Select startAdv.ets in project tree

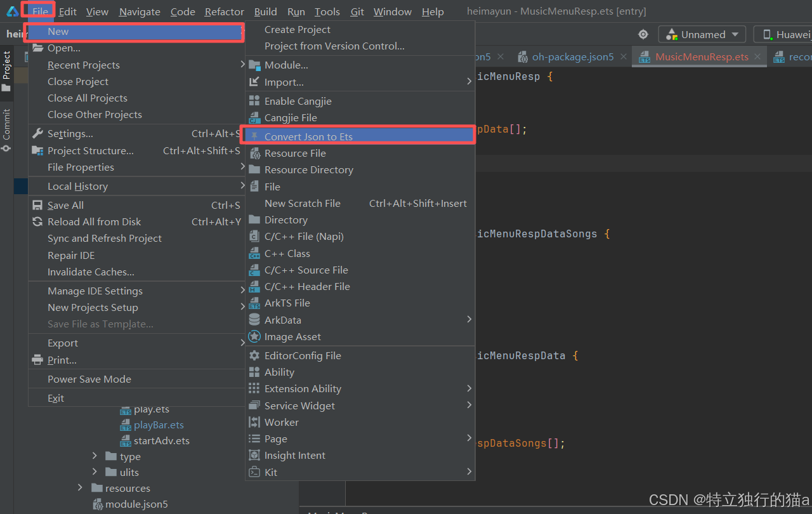point(161,440)
